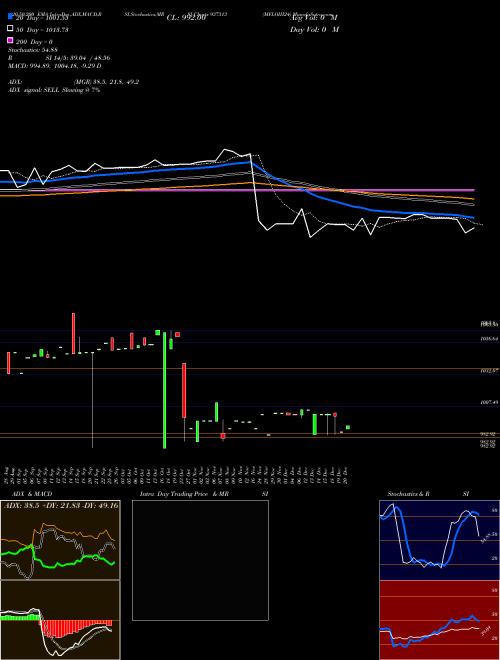
Task: Click the 'Stochastics & R' panel title
Action: pos(408,494)
